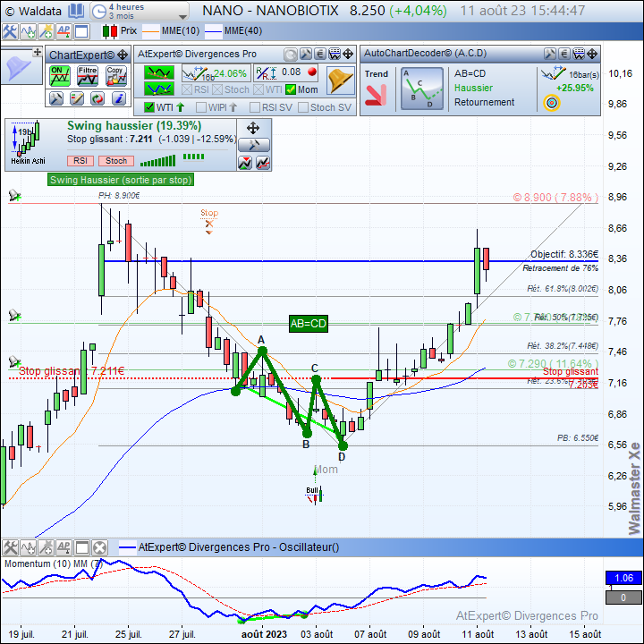The image size is (644, 644).
Task: Open Swing panel settings hammer button
Action: point(254,145)
